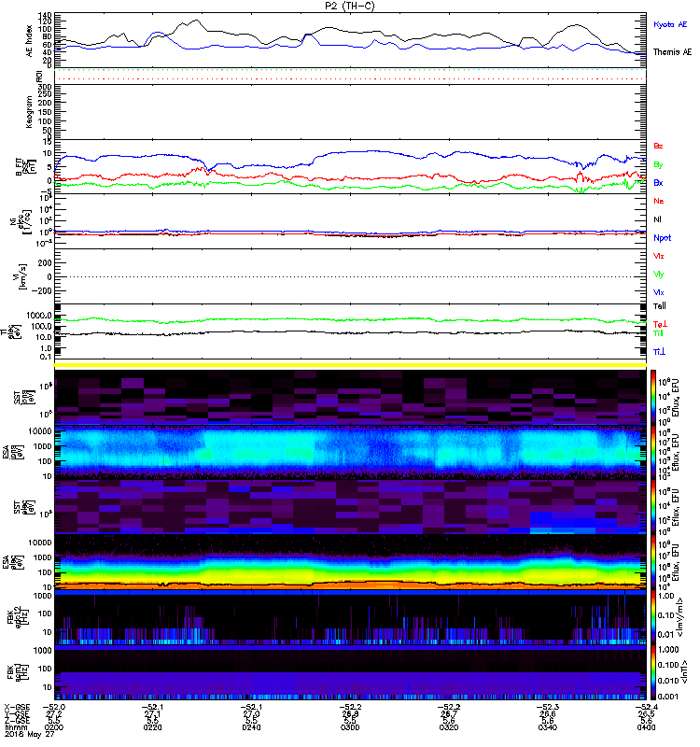Click the ESA electrons Eflux color bar

point(653,562)
